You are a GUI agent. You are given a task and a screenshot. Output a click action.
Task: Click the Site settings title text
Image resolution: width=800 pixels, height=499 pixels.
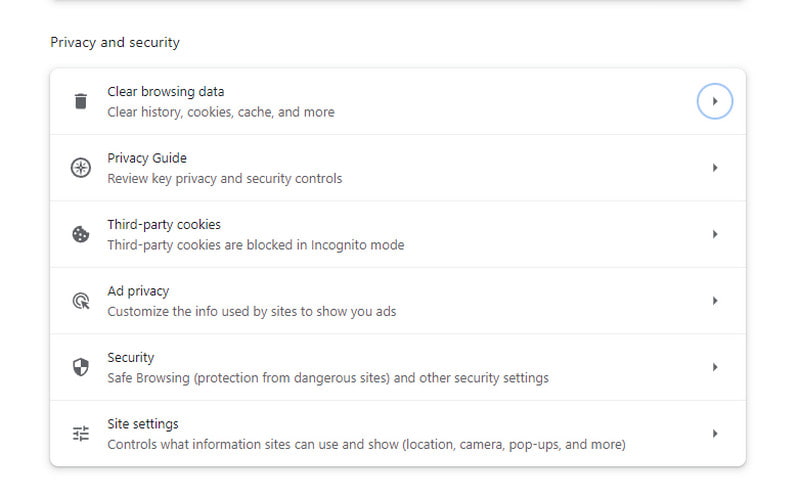tap(143, 424)
